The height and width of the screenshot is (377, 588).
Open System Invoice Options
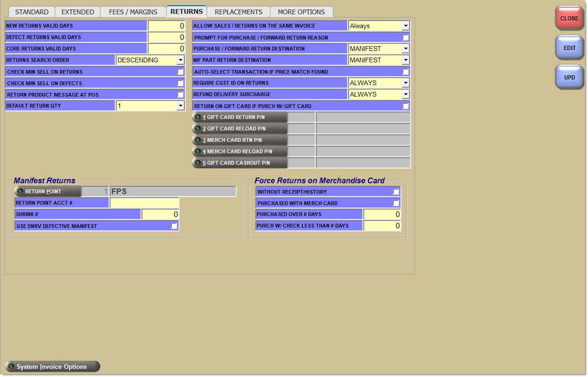52,367
